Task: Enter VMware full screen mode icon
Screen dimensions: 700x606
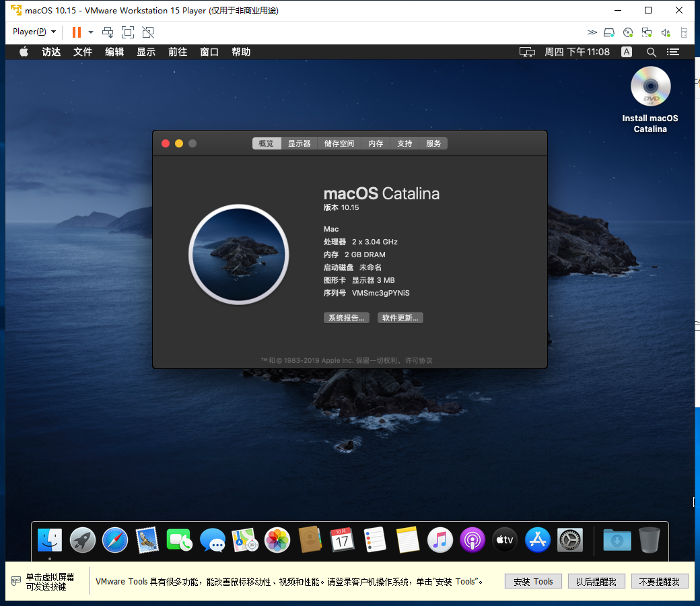Action: click(x=128, y=32)
